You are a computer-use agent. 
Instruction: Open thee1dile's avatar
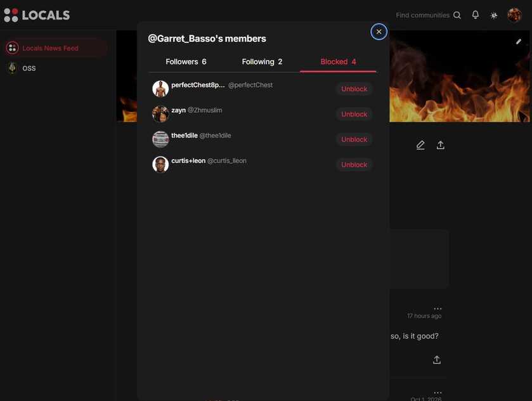160,139
